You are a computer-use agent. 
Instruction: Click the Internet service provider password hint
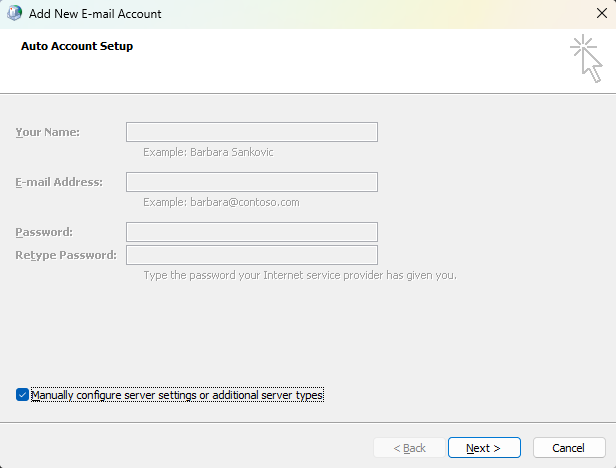pos(299,275)
